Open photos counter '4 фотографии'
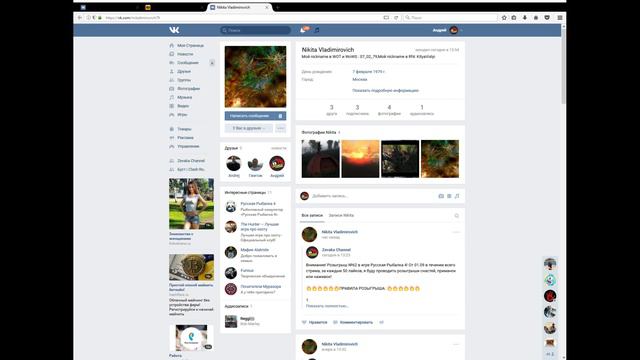This screenshot has height=360, width=640. pyautogui.click(x=389, y=110)
